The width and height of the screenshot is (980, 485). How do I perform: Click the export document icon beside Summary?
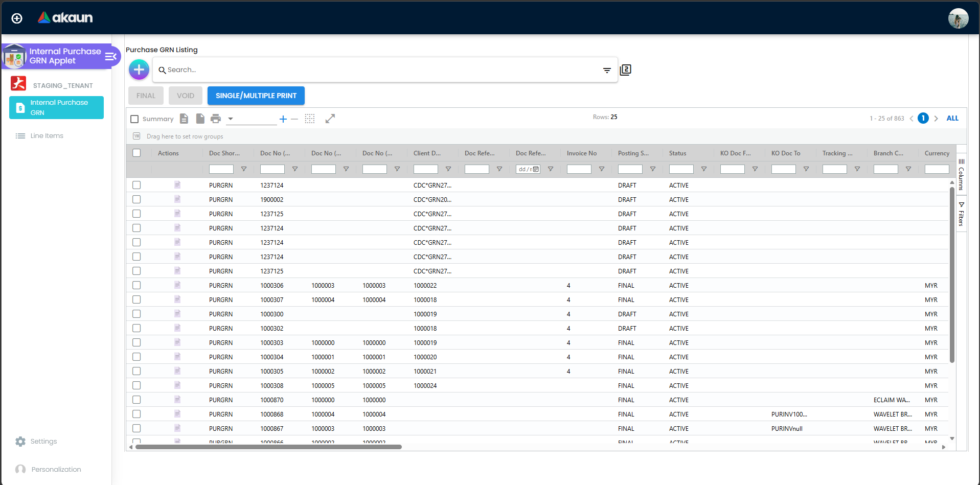184,118
